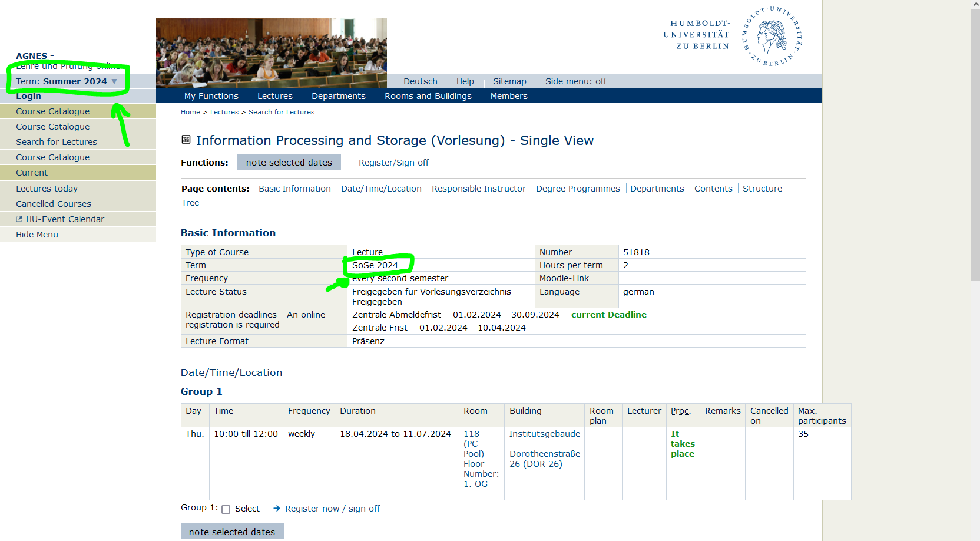
Task: Open the My Functions menu
Action: 211,96
